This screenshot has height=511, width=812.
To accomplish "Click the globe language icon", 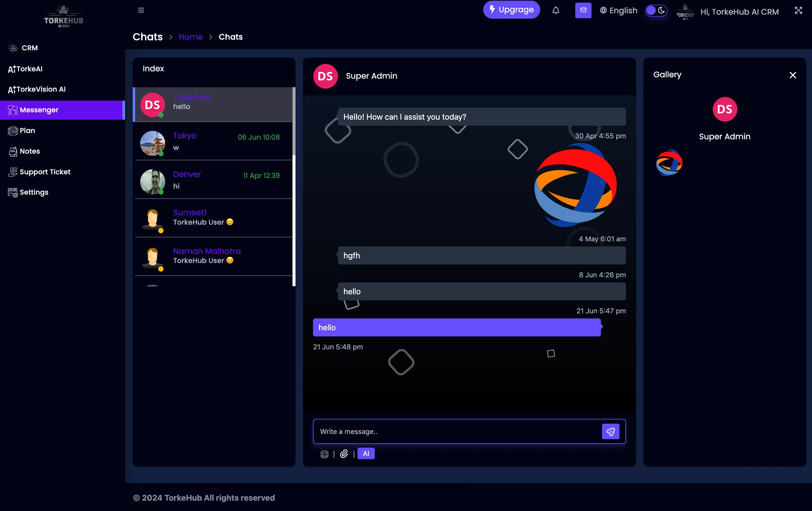I will click(x=603, y=10).
